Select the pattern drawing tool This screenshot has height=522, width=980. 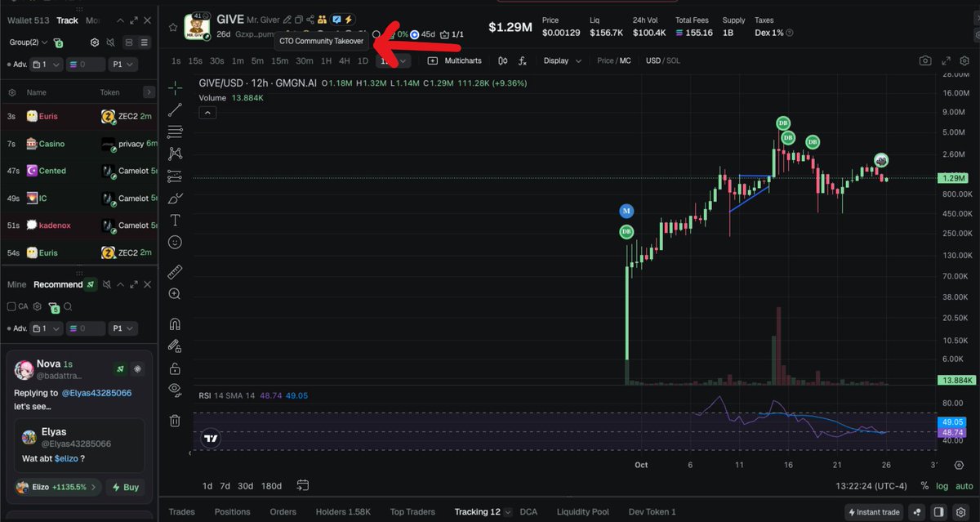[175, 154]
